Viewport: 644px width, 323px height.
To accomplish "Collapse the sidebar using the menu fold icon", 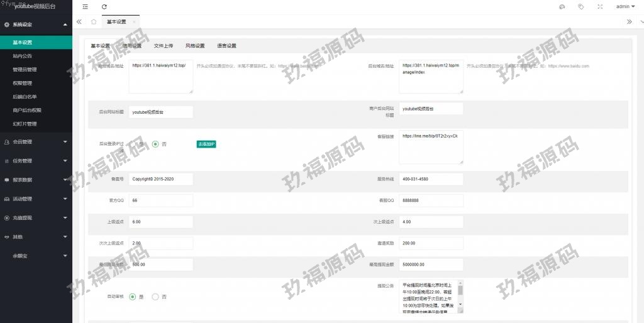I will click(x=85, y=7).
